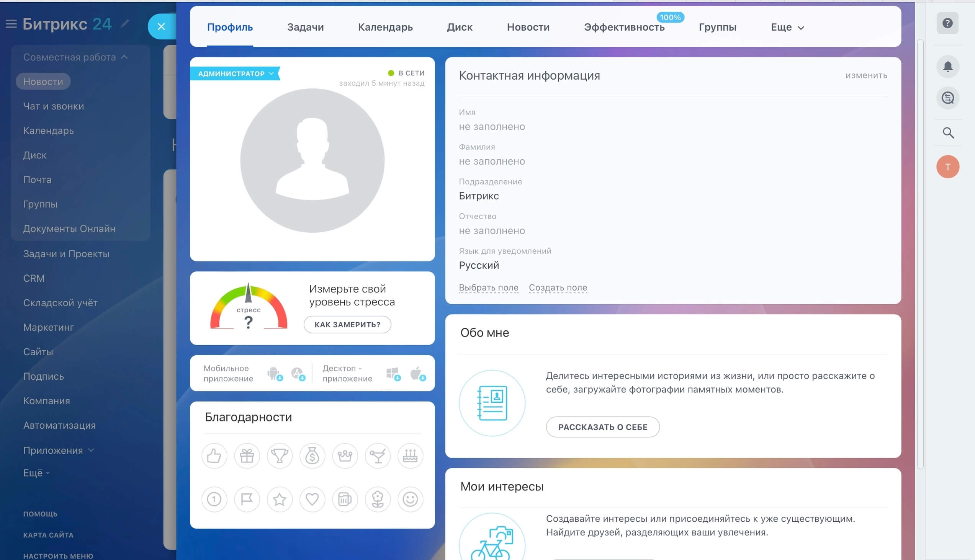
Task: Open the chat messenger icon in right panel
Action: (947, 98)
